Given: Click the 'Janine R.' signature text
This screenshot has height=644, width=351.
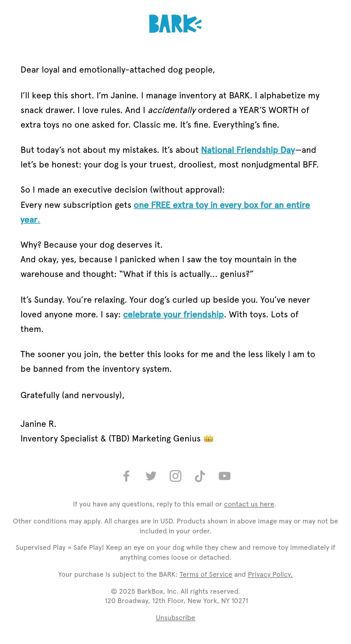Looking at the screenshot, I should tap(38, 424).
